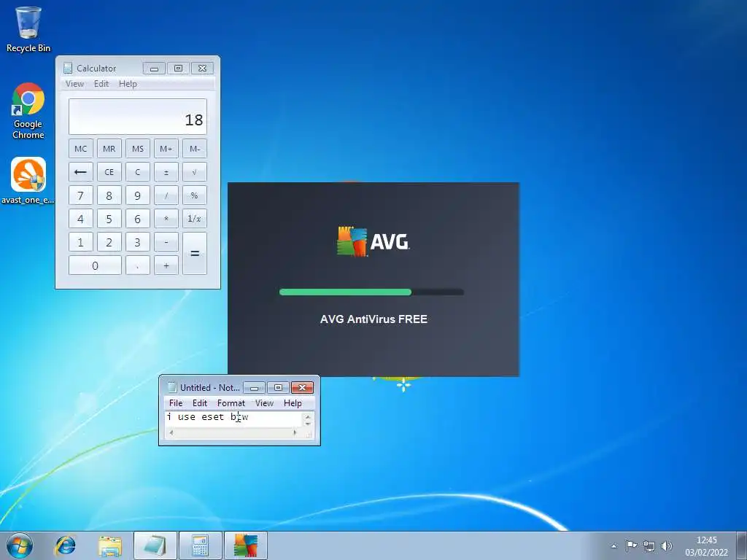
Task: Click Notepad's horizontal scrollbar right arrow
Action: coord(295,433)
